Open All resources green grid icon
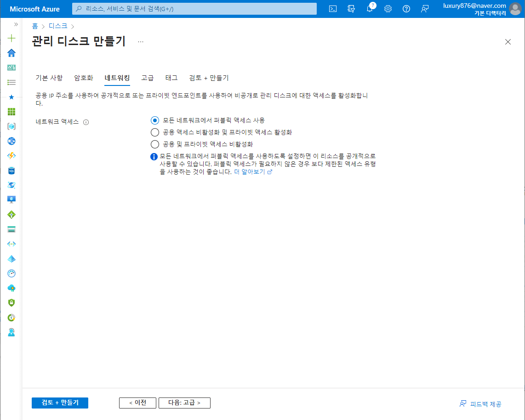525x420 pixels. click(11, 112)
